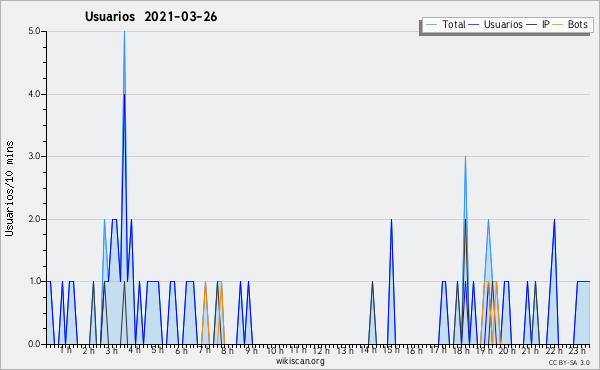Click the '10 h' x-axis label
600x370 pixels.
275,351
